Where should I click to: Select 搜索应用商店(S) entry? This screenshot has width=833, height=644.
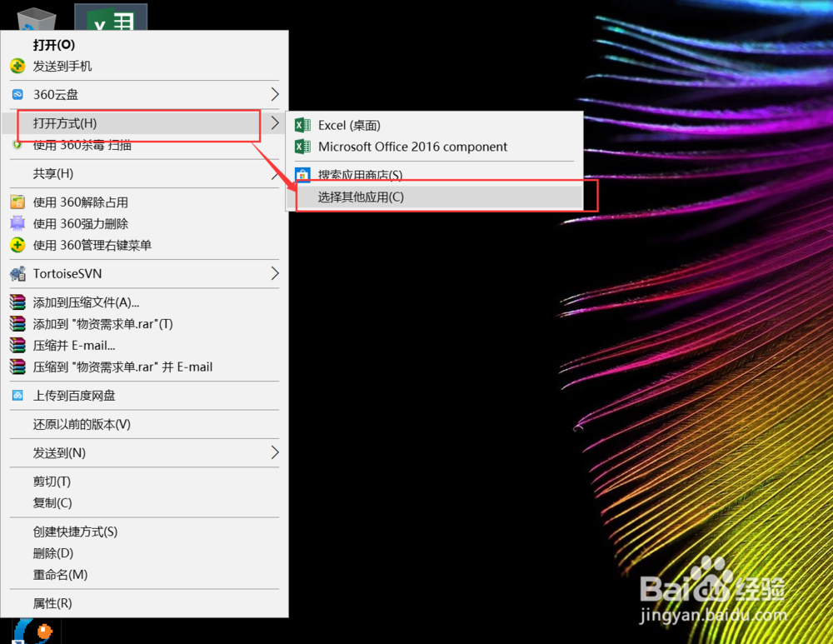435,174
